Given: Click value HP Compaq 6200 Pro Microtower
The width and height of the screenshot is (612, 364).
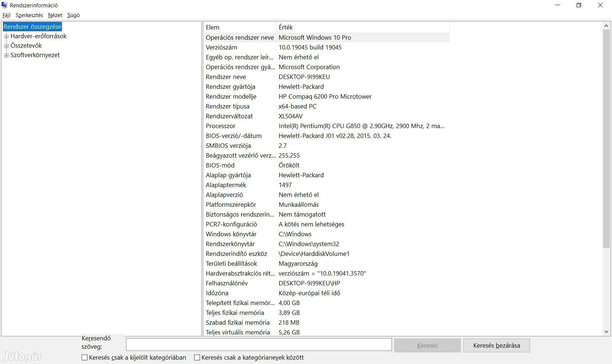Looking at the screenshot, I should 325,96.
